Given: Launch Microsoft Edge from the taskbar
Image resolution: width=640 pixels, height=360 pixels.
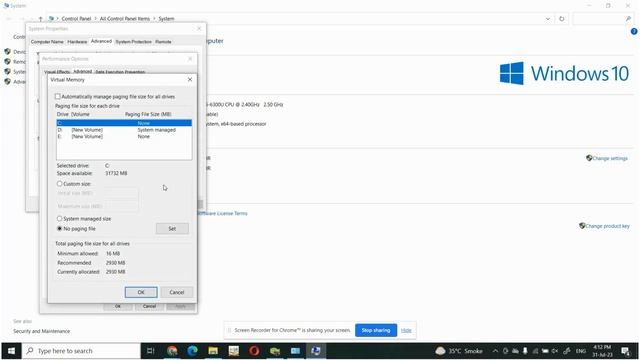Looking at the screenshot, I should [193, 351].
